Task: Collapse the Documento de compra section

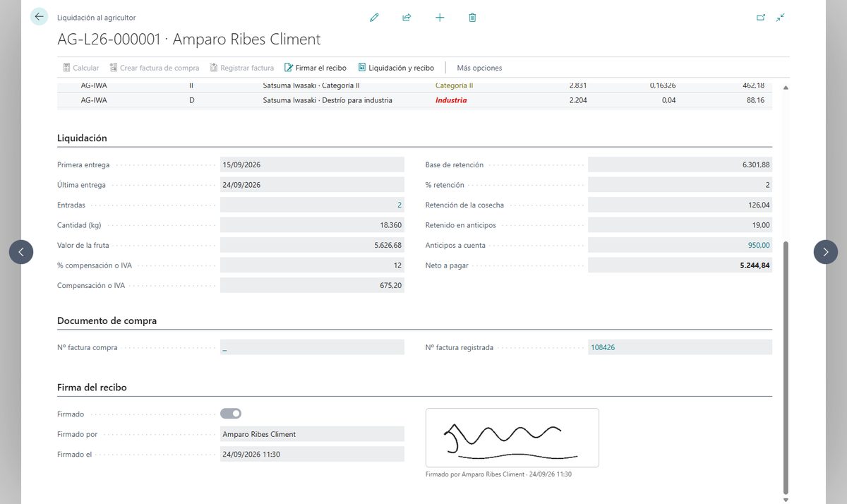Action: 107,320
